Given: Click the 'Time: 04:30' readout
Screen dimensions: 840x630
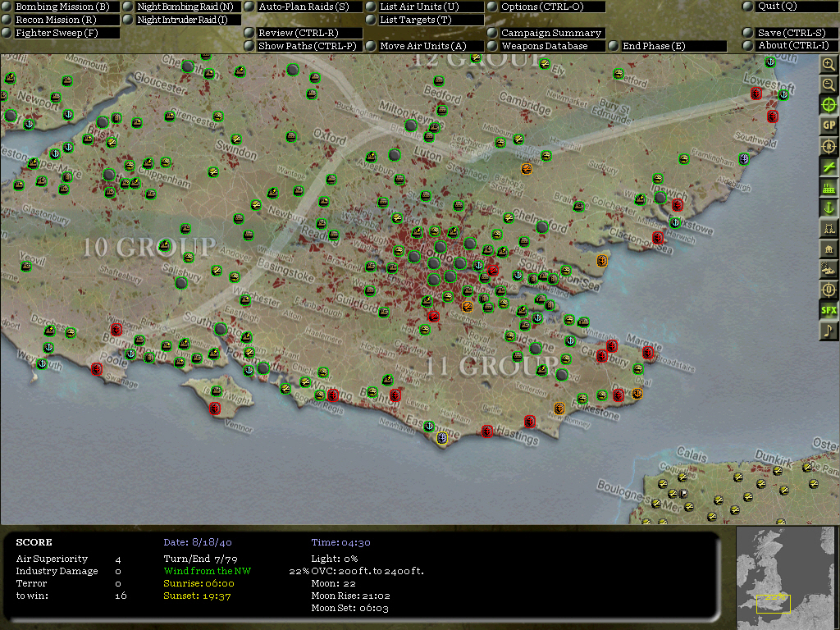Looking at the screenshot, I should 340,543.
